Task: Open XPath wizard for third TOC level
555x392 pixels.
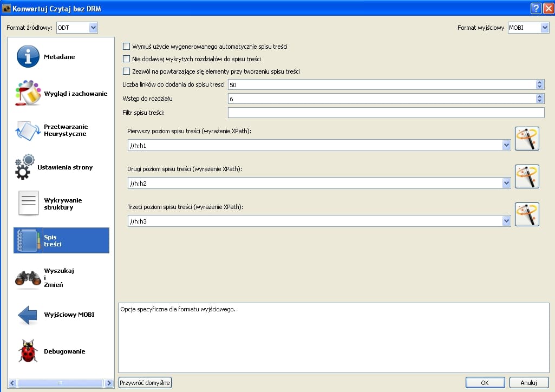Action: point(527,214)
